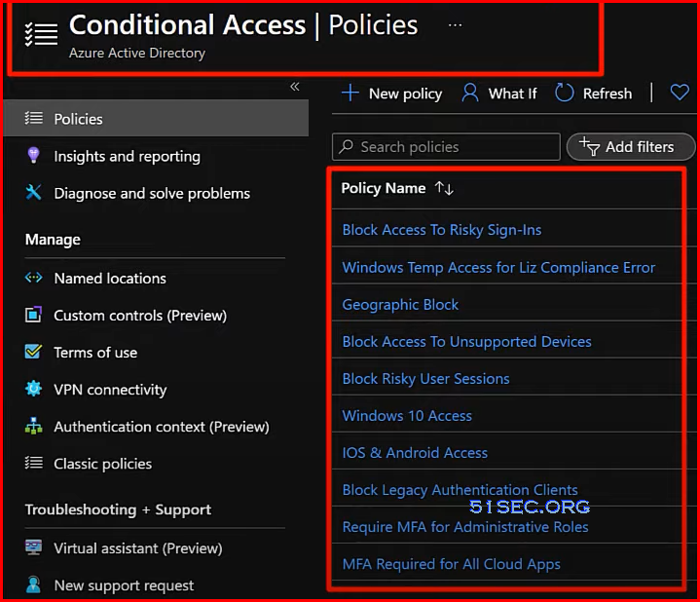
Task: Click the Classic policies list icon
Action: coord(34,463)
